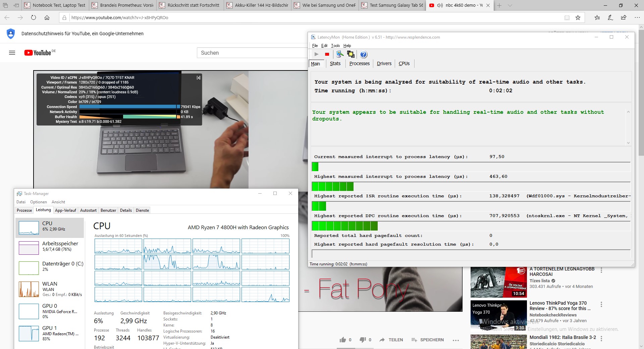Open the App-Verlauf tab in Task Manager
644x349 pixels.
point(66,210)
